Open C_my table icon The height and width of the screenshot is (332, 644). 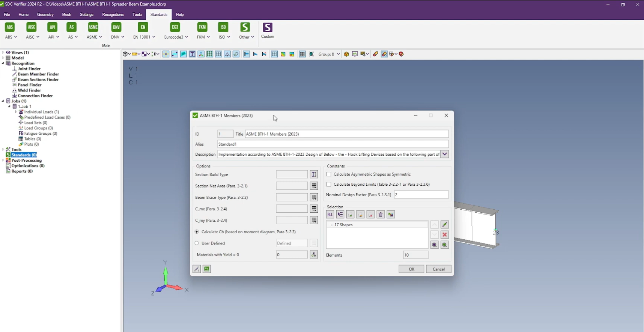(x=314, y=220)
